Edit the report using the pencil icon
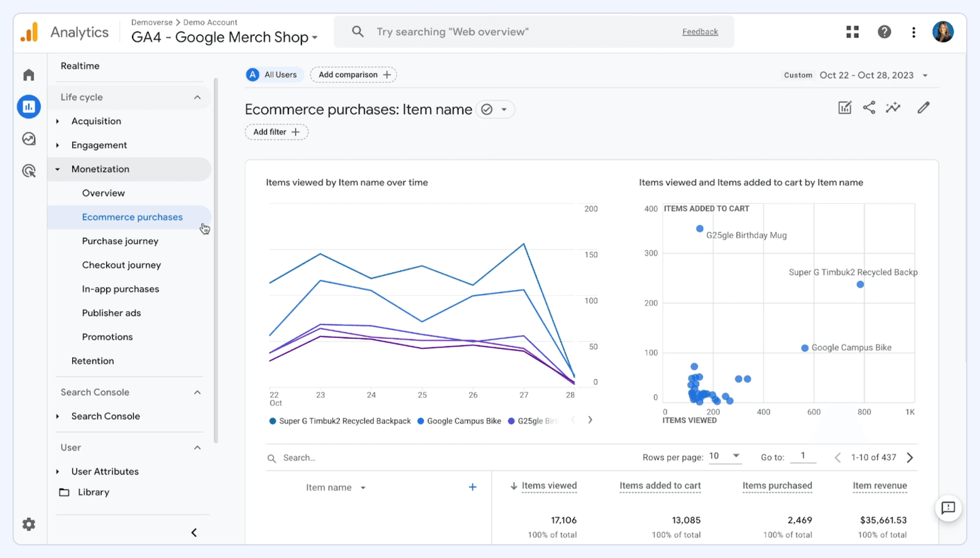 [x=923, y=107]
